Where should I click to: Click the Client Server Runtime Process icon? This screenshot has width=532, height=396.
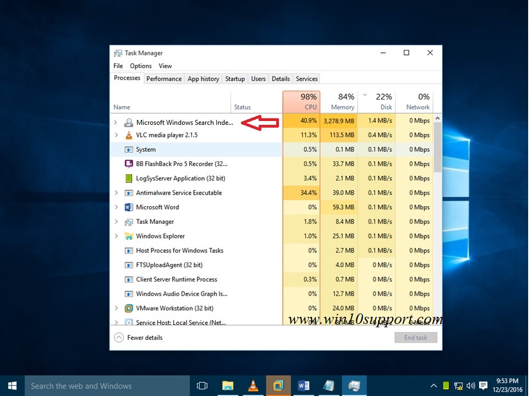pyautogui.click(x=129, y=279)
